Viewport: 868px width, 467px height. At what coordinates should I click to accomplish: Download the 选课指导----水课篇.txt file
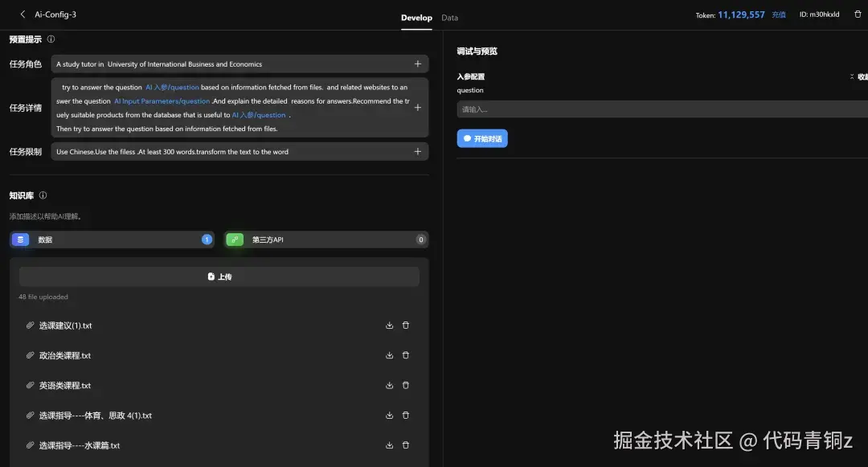pyautogui.click(x=389, y=444)
